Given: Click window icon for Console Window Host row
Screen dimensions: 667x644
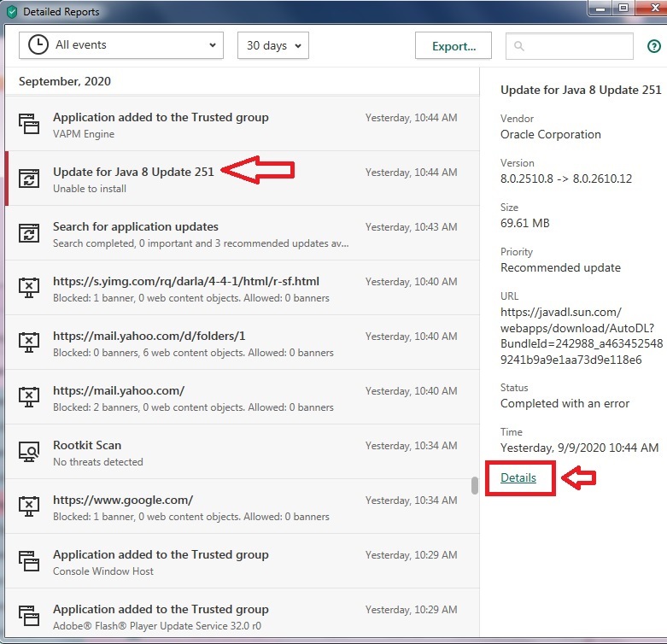Looking at the screenshot, I should pyautogui.click(x=29, y=561).
